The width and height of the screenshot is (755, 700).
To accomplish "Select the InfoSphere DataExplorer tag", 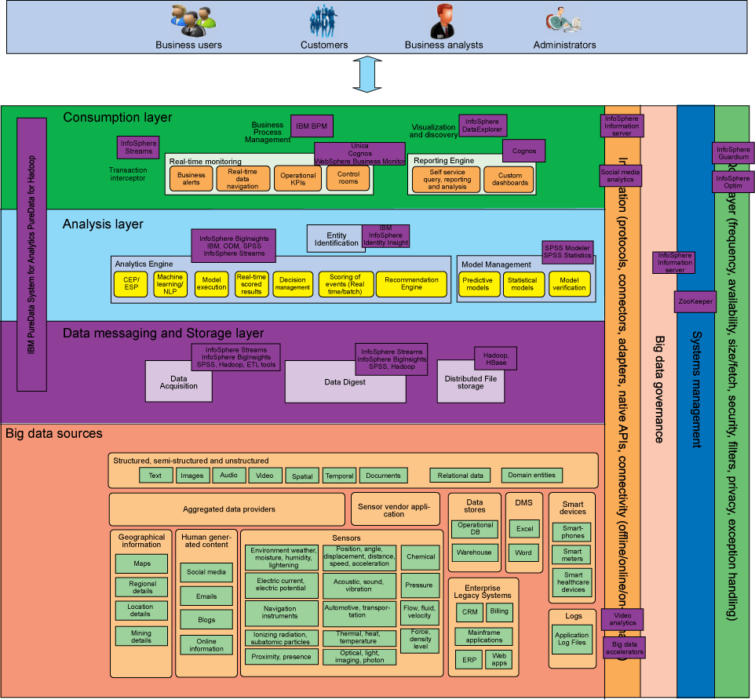I will 483,126.
